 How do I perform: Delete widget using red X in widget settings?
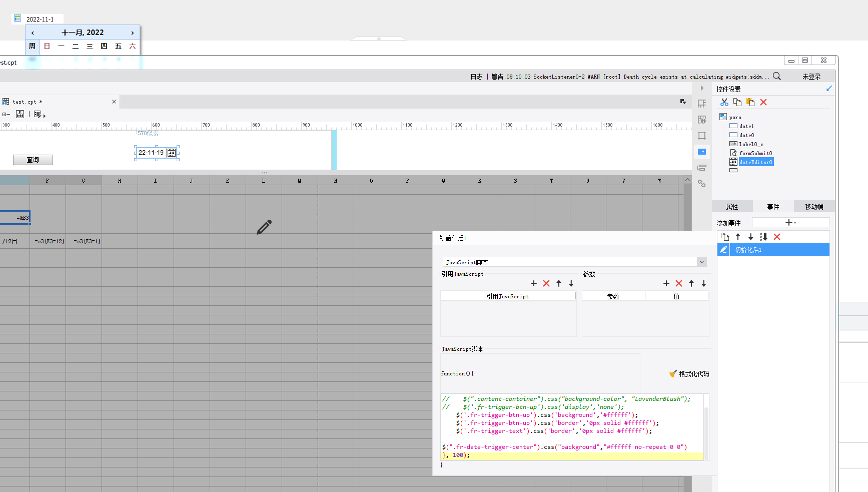coord(763,102)
